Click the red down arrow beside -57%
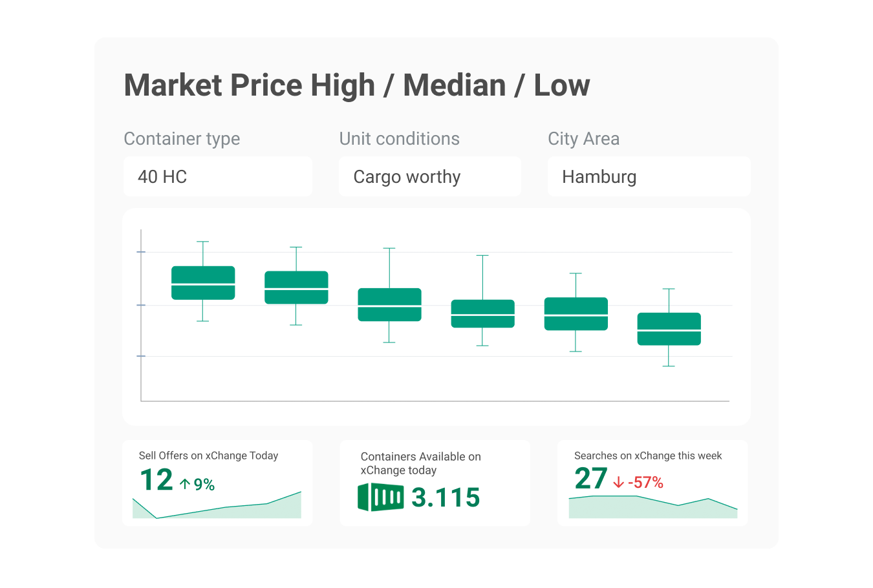Image resolution: width=873 pixels, height=588 pixels. click(x=618, y=483)
